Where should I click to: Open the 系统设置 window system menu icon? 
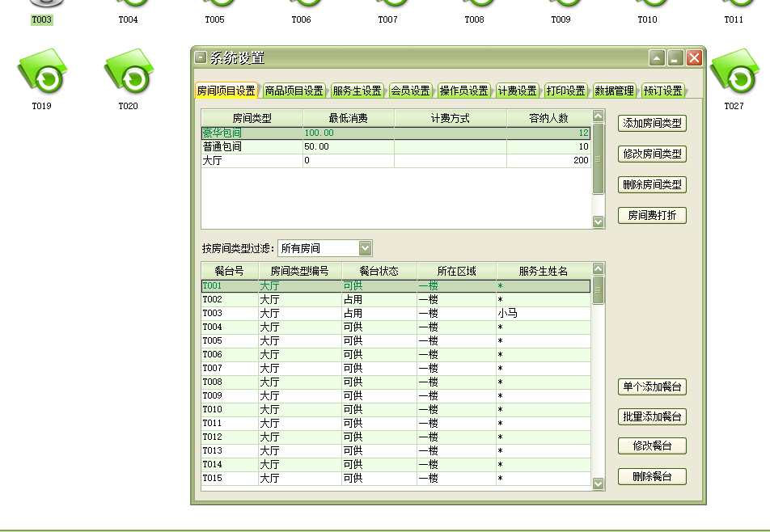(201, 58)
